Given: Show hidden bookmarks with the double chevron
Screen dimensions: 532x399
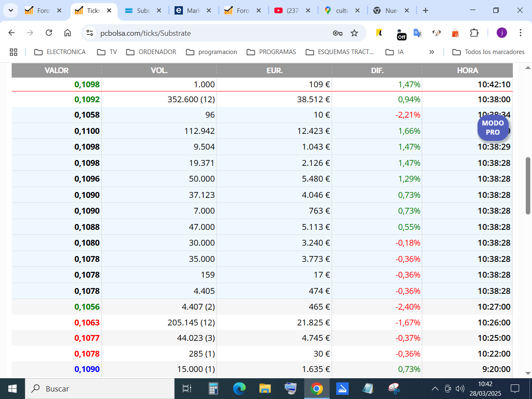Looking at the screenshot, I should click(x=432, y=52).
